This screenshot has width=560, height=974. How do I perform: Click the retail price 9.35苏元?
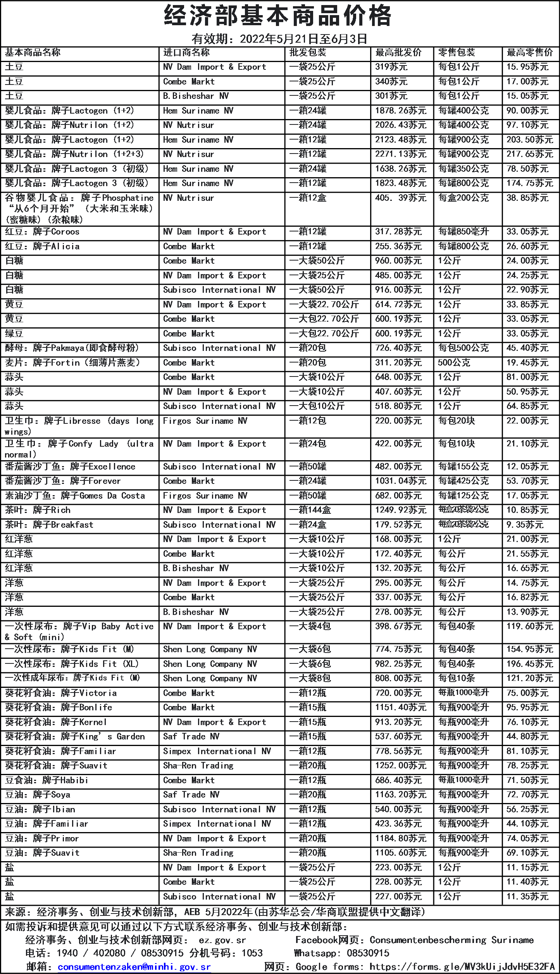[525, 525]
